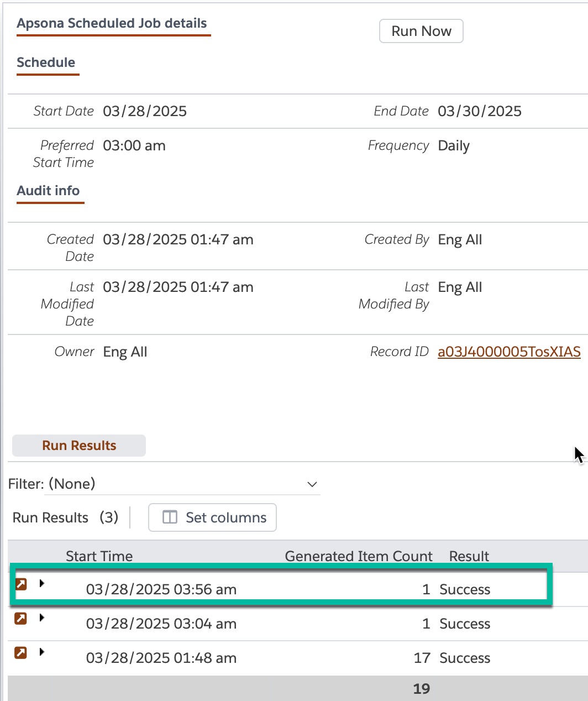Click start time 03/28/2025 01:48 am
588x701 pixels.
click(161, 658)
